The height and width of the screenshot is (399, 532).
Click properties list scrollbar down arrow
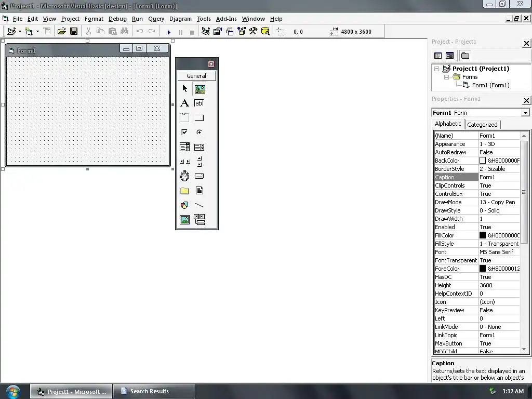click(524, 349)
